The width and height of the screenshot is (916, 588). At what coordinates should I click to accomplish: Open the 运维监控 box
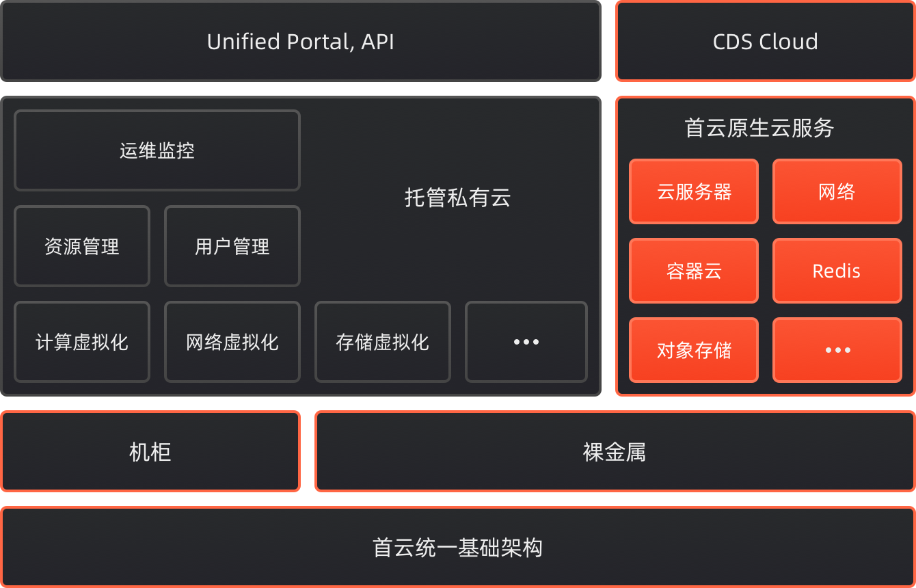[x=157, y=150]
